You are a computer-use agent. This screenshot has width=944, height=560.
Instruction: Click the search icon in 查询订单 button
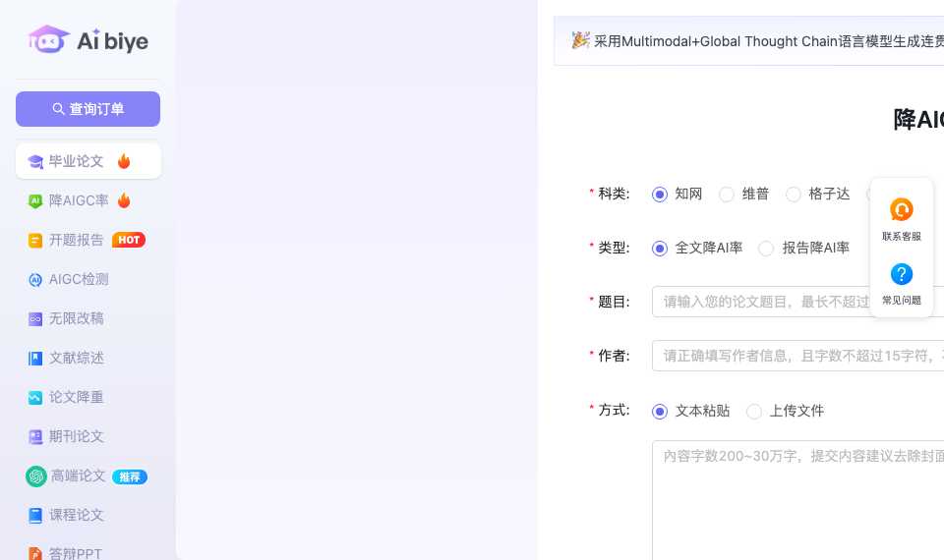point(58,109)
